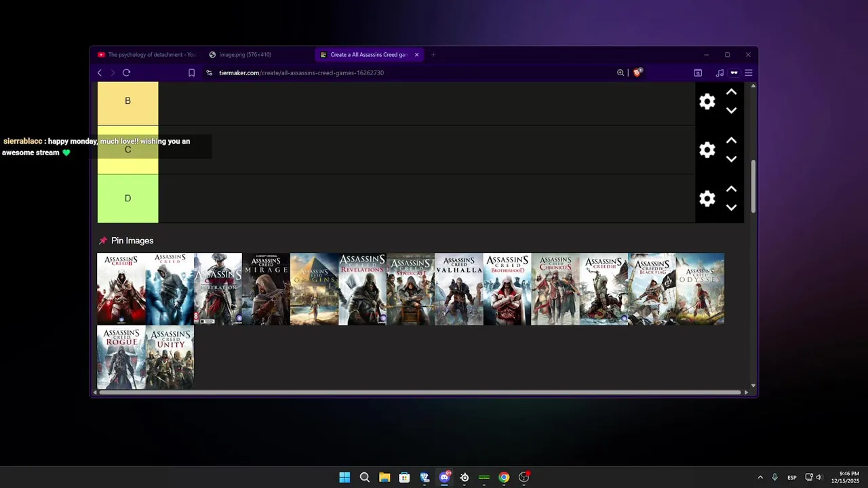This screenshot has width=868, height=488.
Task: Click the microphone tray icon
Action: (x=774, y=477)
